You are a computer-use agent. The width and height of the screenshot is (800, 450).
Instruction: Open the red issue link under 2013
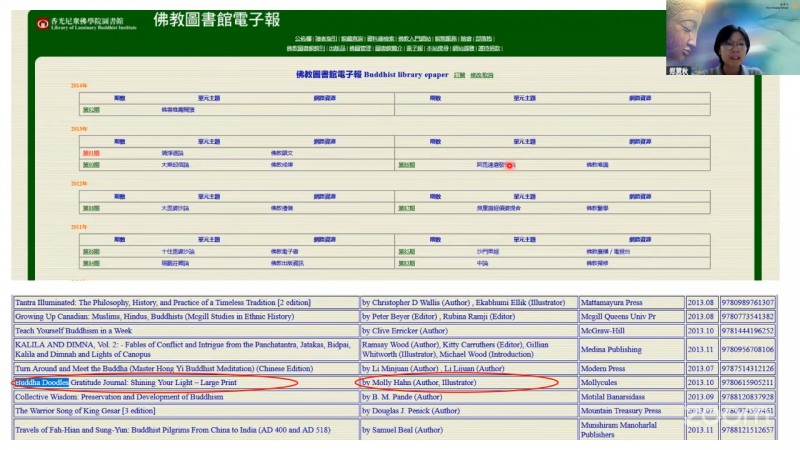(x=91, y=153)
